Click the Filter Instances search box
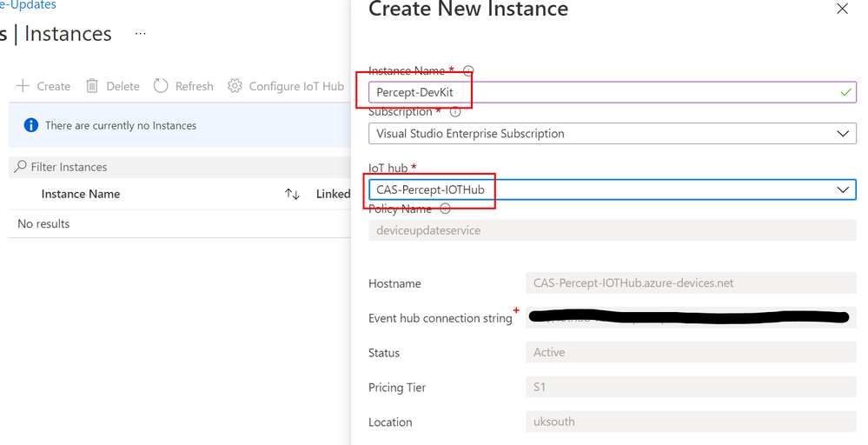The image size is (868, 445). tap(180, 167)
